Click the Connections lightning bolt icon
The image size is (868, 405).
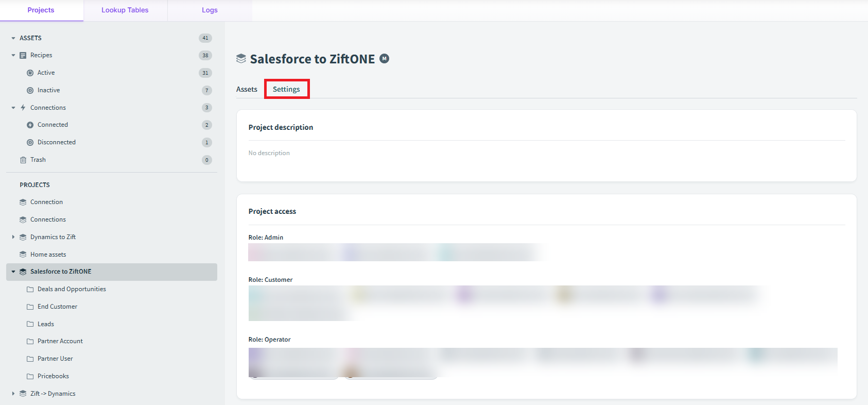(23, 108)
